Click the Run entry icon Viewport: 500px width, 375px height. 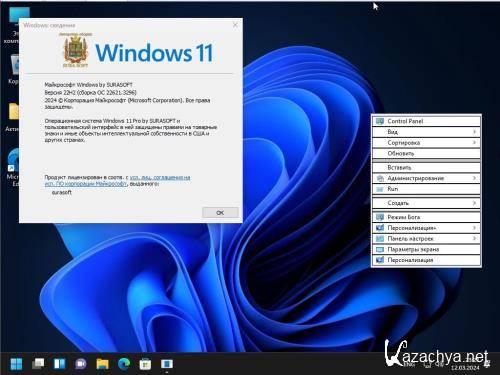(380, 189)
